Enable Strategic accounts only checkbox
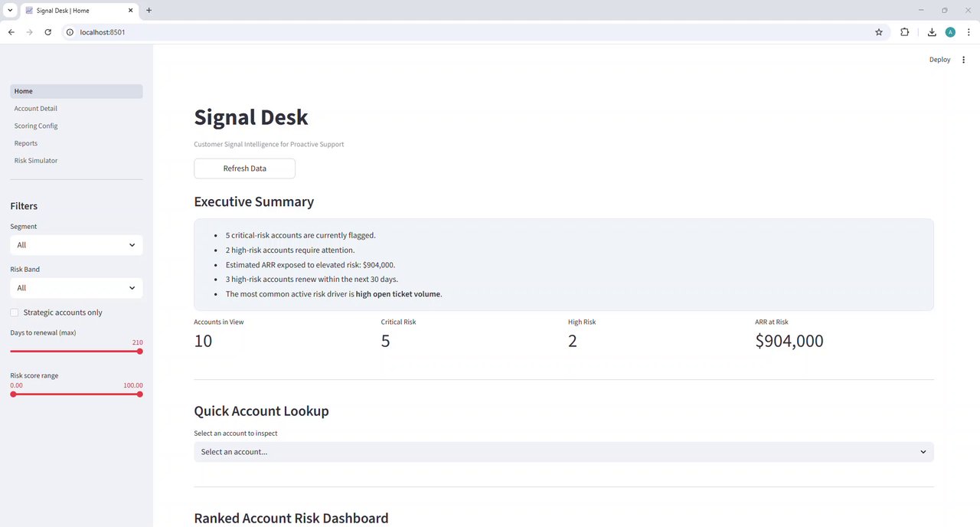Screen dimensions: 980x527 pos(15,313)
